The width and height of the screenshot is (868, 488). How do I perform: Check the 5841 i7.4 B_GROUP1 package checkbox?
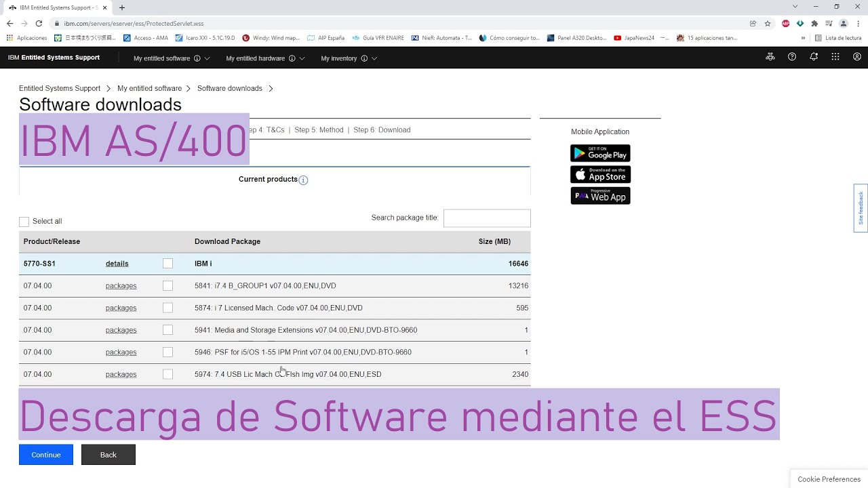pos(167,286)
